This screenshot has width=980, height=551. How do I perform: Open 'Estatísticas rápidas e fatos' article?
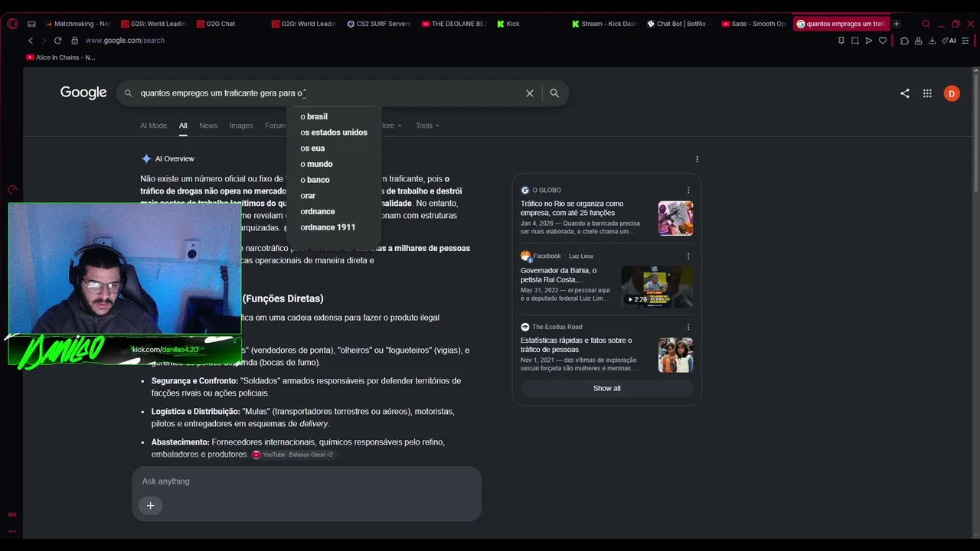[577, 345]
